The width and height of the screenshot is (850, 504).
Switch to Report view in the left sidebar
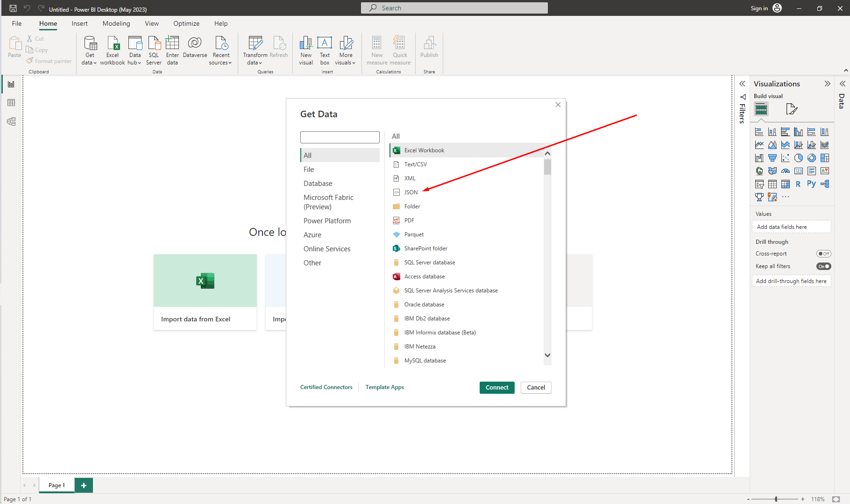click(x=11, y=84)
